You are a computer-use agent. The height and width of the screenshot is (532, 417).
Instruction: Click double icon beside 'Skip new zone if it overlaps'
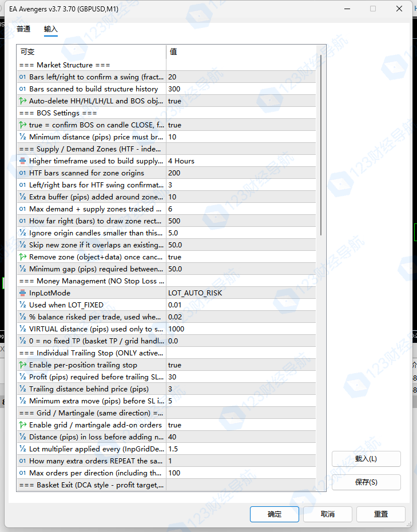click(x=22, y=245)
